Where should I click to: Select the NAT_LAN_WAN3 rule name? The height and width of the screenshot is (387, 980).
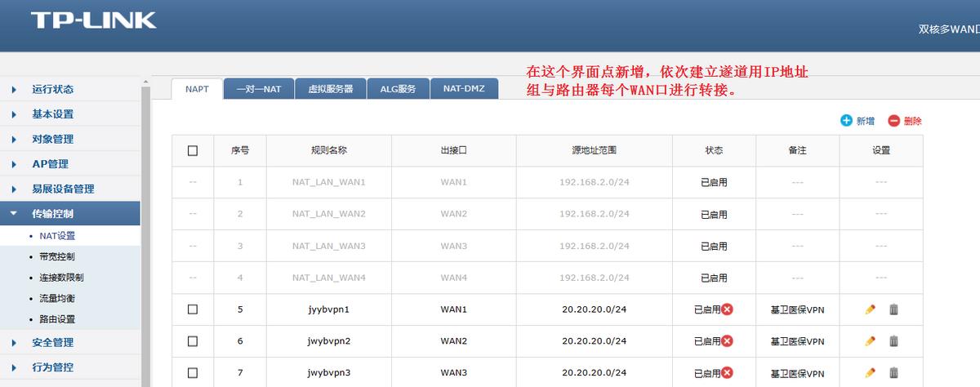point(329,246)
